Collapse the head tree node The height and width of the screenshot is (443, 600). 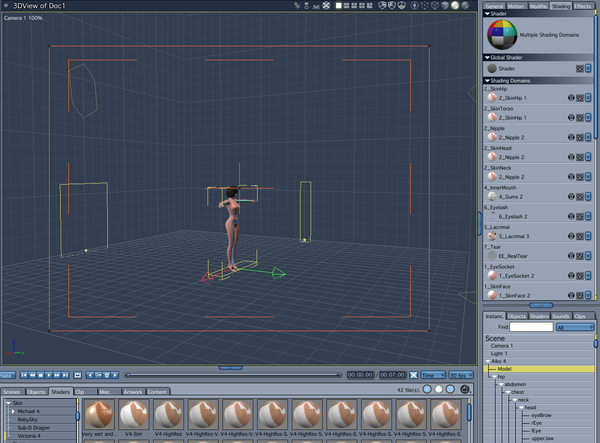[x=521, y=408]
